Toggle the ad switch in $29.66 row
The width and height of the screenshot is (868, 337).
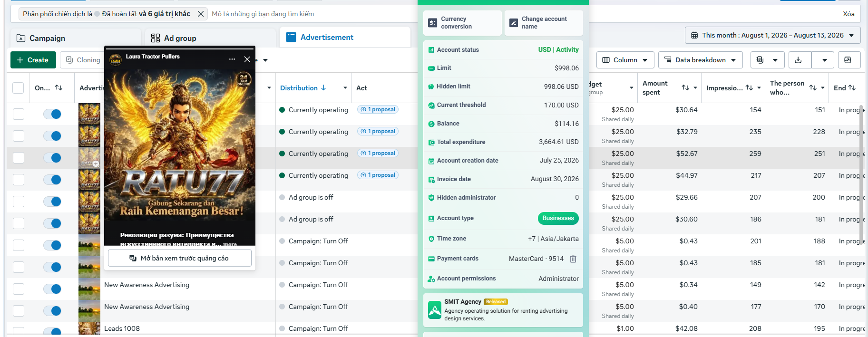pyautogui.click(x=52, y=202)
